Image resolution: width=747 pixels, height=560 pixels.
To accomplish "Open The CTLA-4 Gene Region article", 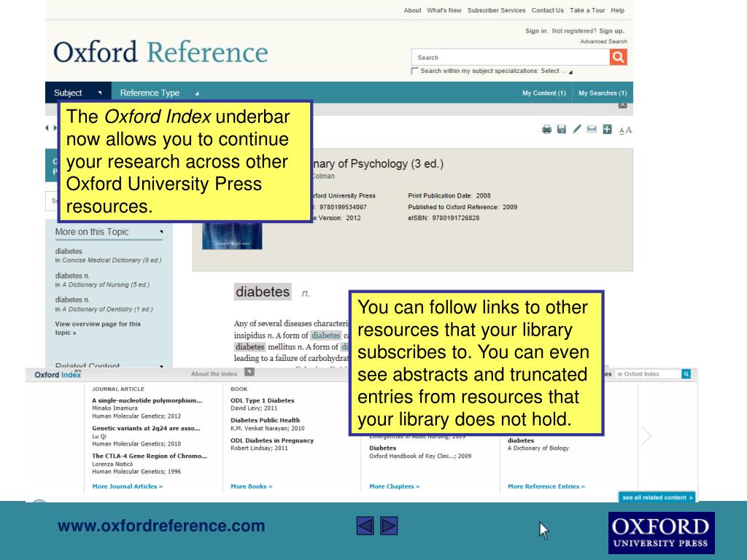I will pos(150,456).
